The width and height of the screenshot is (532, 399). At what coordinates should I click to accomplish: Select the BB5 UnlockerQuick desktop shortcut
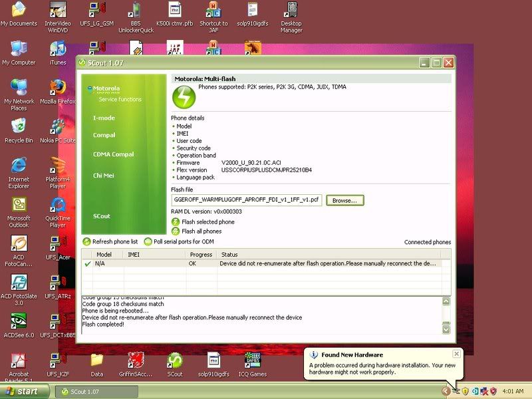click(x=136, y=17)
